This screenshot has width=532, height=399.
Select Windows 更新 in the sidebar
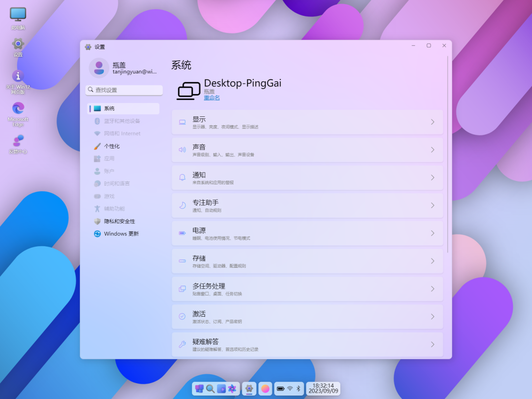coord(124,234)
